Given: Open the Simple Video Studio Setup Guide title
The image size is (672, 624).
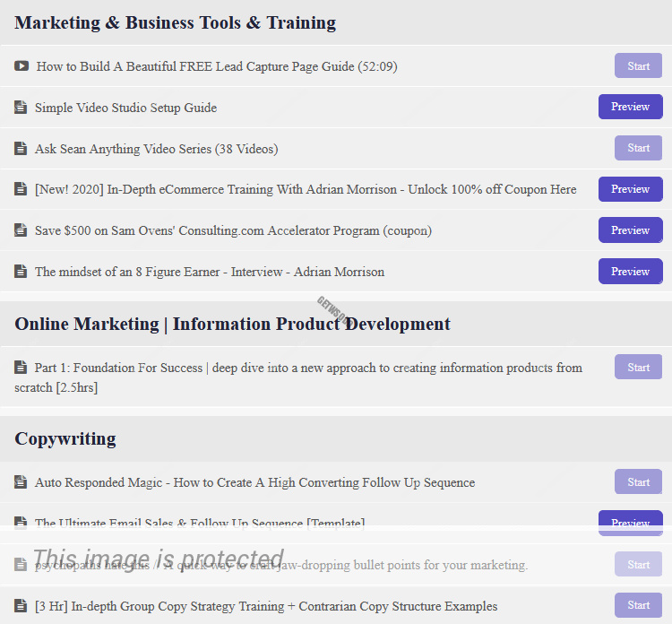Looking at the screenshot, I should tap(125, 108).
